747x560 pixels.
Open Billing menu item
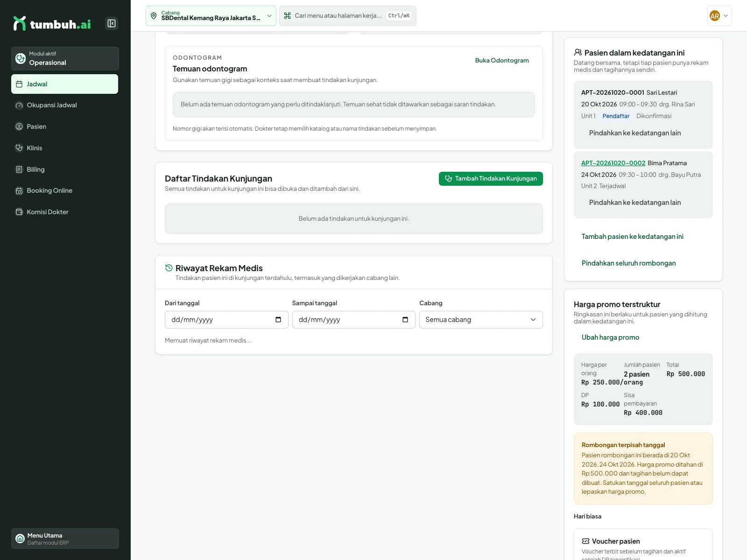pyautogui.click(x=64, y=169)
